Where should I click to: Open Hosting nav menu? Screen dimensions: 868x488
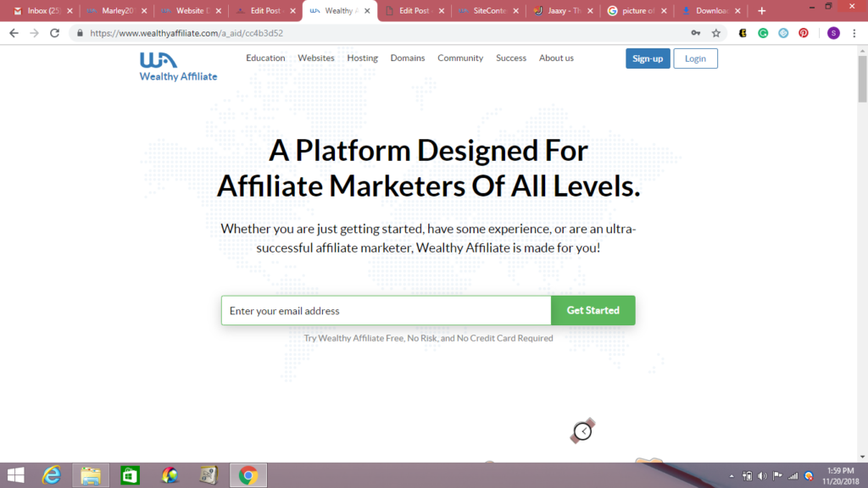point(363,58)
